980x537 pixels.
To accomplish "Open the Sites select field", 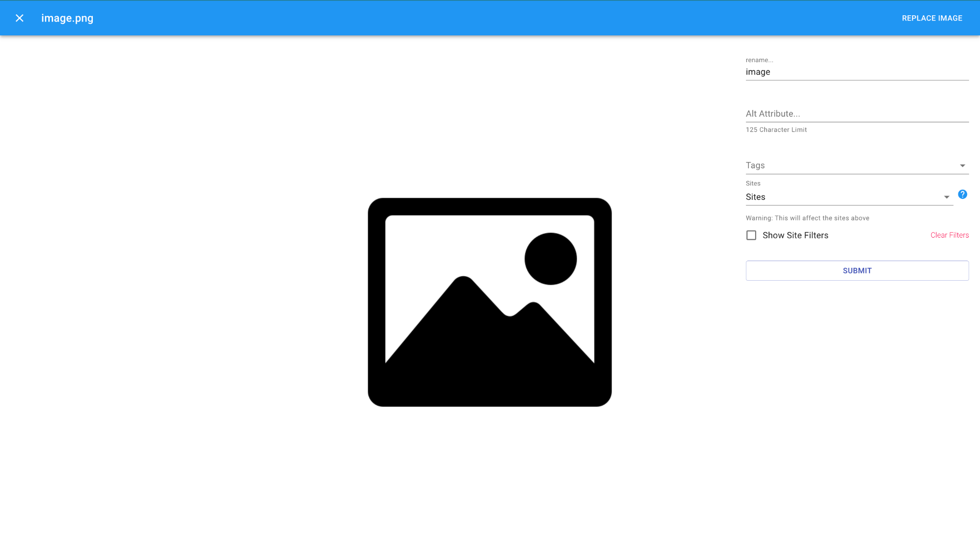I will click(x=842, y=197).
